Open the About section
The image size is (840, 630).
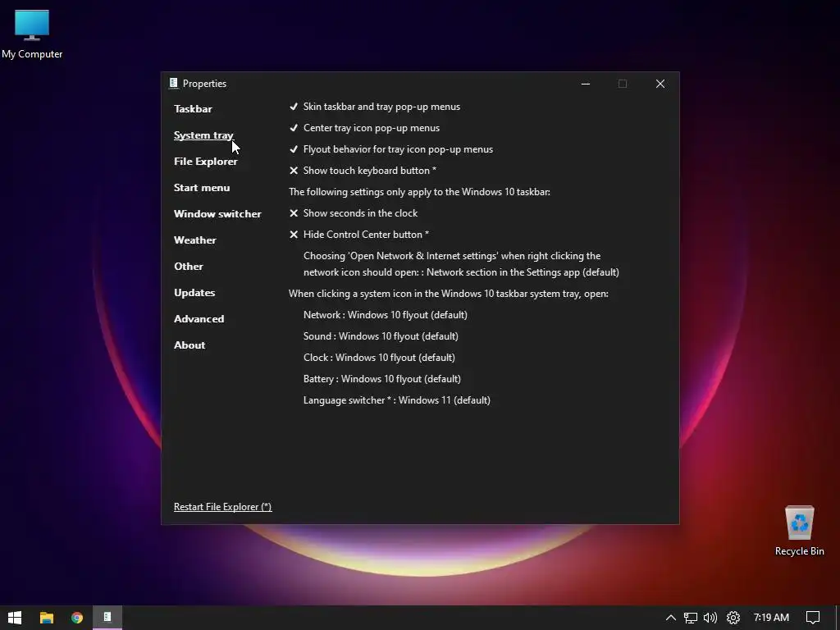(x=189, y=345)
